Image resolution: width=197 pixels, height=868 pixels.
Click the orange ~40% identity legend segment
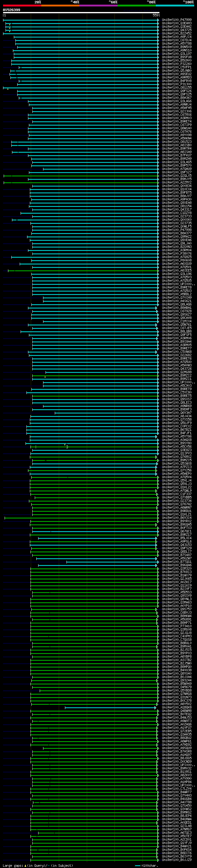coord(60,6)
